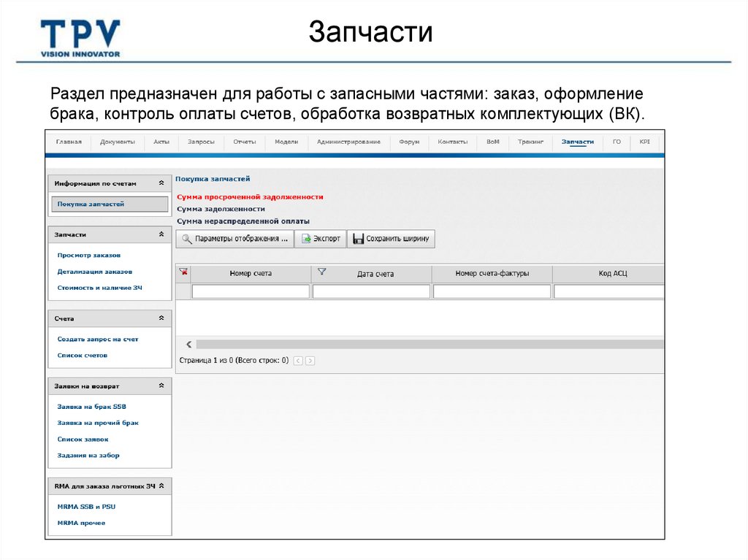The height and width of the screenshot is (560, 748).
Task: Clear all column filters with red filter icon
Action: tap(183, 271)
